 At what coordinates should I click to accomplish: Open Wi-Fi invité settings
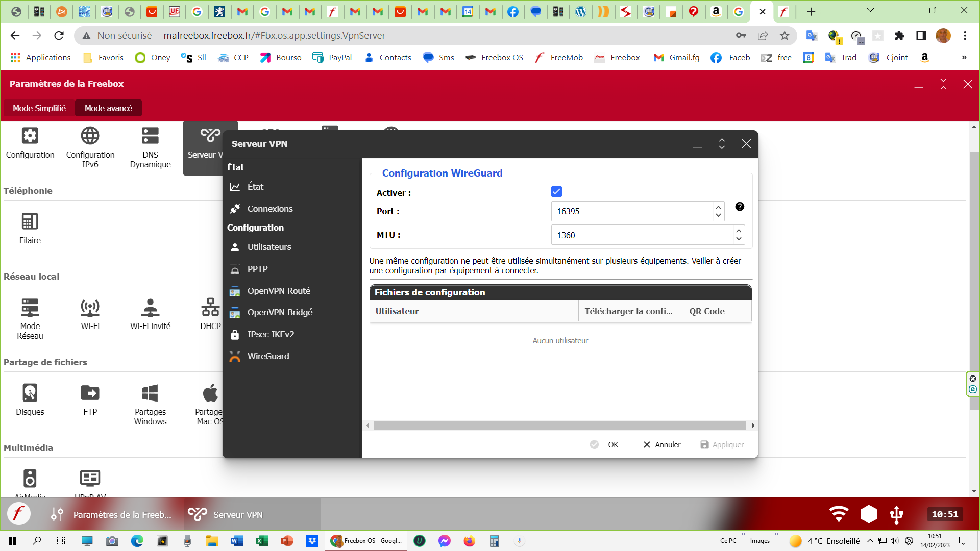[150, 314]
